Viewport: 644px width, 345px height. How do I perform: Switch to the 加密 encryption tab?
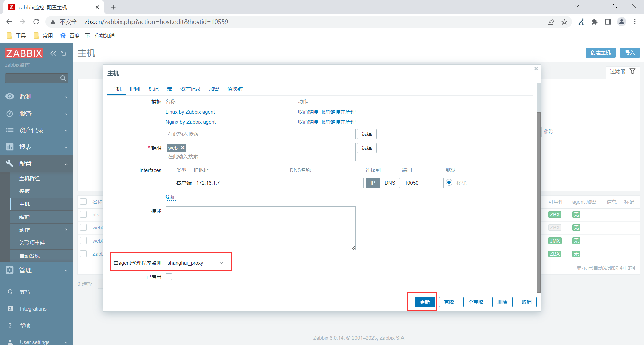coord(214,89)
